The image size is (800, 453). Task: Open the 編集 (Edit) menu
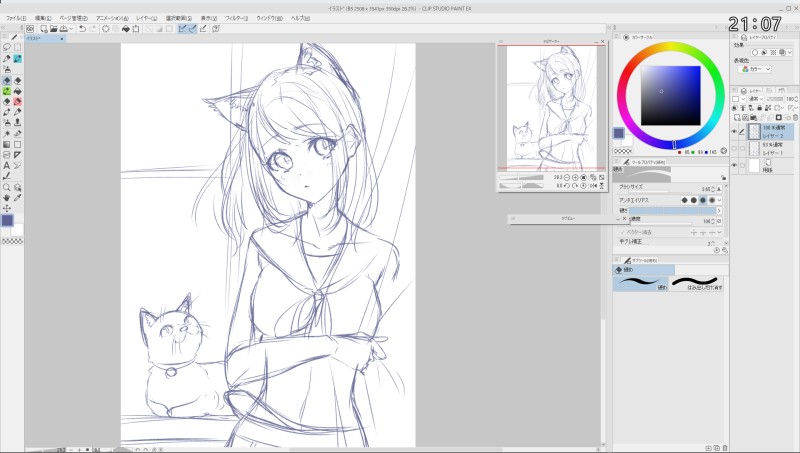43,18
